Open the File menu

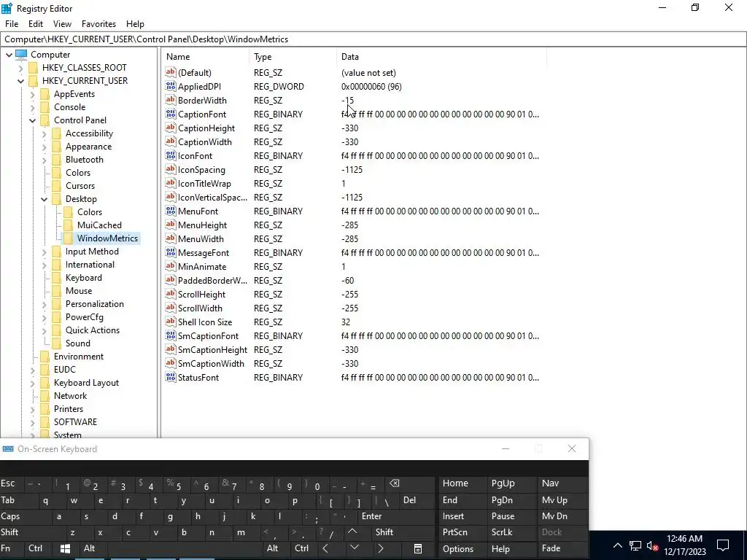coord(12,24)
